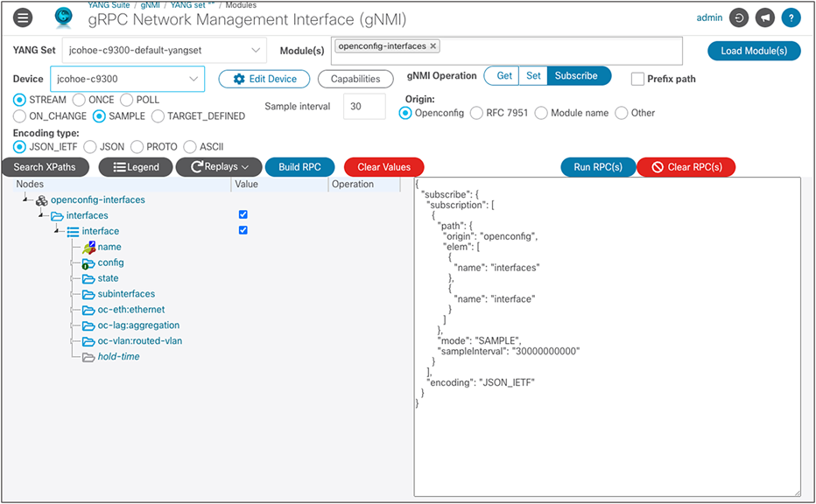Collapse the interfaces tree node
816x504 pixels.
pos(40,214)
